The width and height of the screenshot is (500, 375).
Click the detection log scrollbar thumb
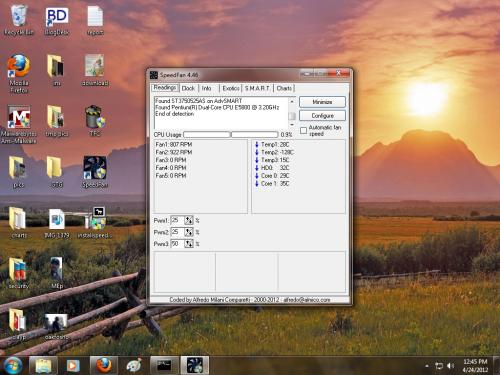pyautogui.click(x=292, y=116)
